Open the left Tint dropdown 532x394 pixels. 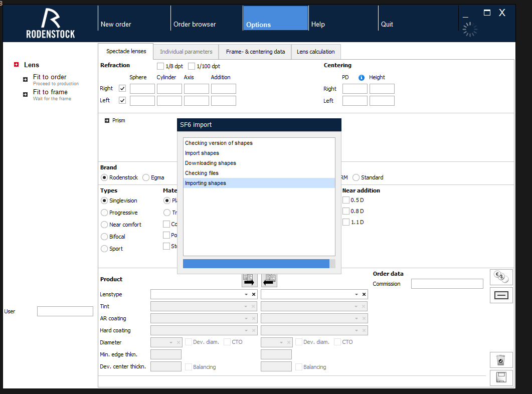(x=246, y=306)
